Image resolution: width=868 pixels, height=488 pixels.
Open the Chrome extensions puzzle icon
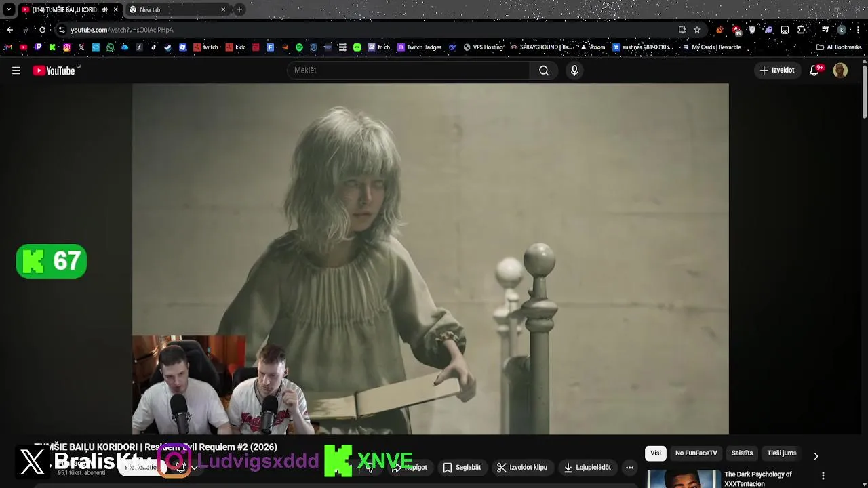click(802, 30)
